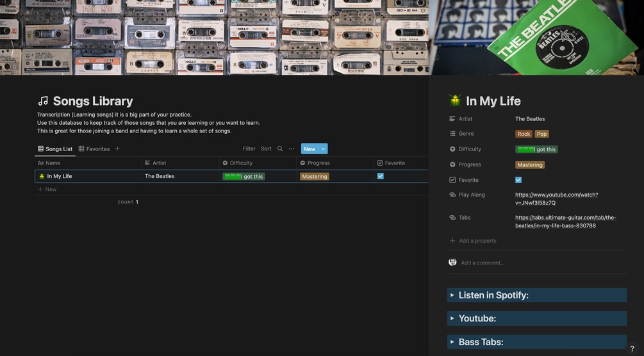Click Add a property
This screenshot has width=644, height=356.
pyautogui.click(x=473, y=241)
